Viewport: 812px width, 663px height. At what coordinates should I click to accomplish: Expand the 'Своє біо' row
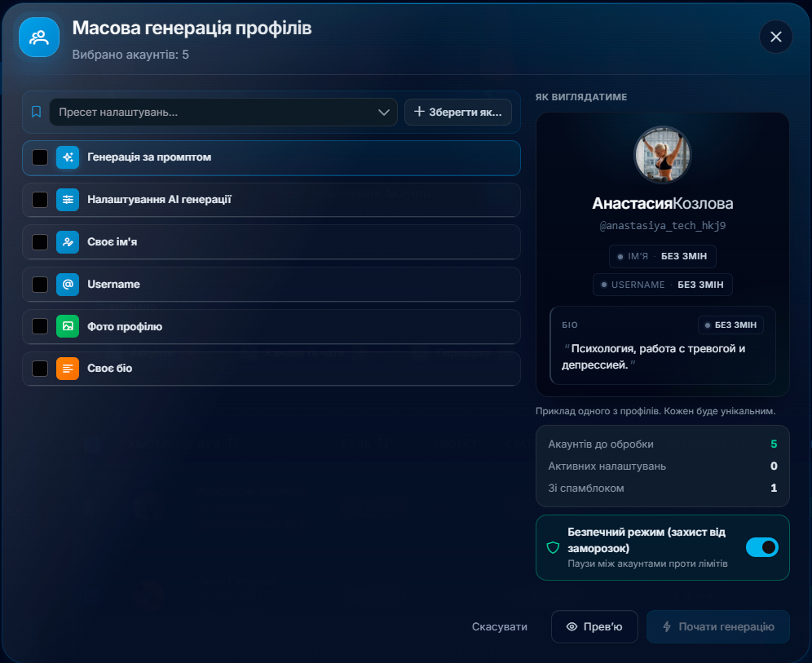(271, 369)
